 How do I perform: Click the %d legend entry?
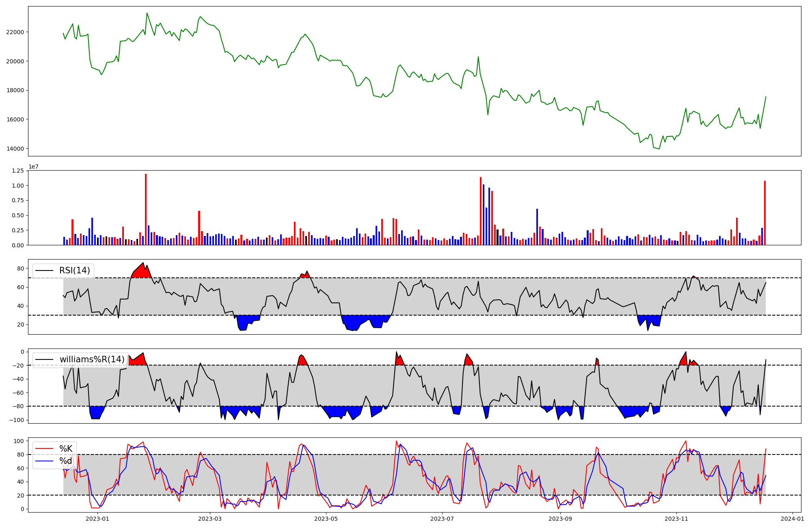(x=66, y=461)
